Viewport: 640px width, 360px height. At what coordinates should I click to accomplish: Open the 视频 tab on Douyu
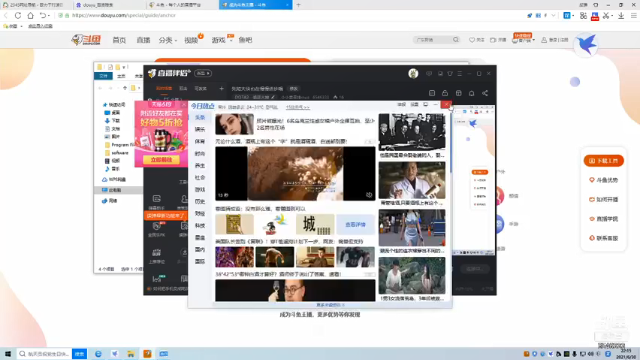pyautogui.click(x=191, y=40)
